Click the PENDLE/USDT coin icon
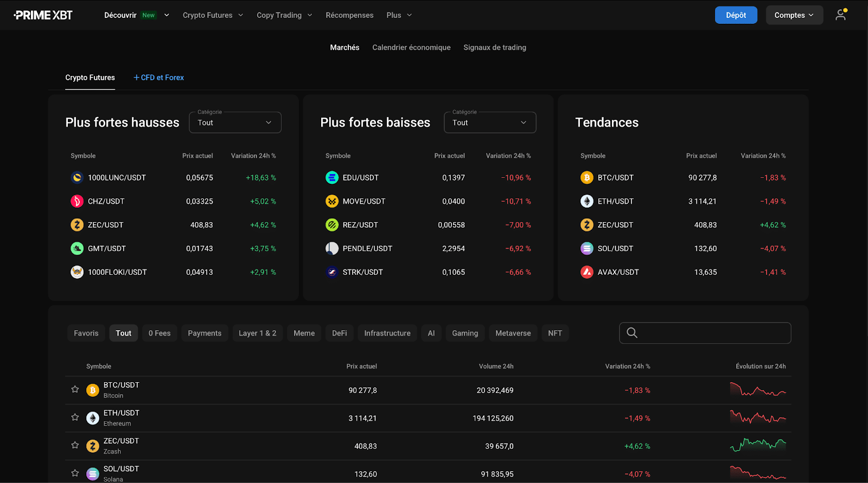Viewport: 868px width, 483px height. (x=332, y=248)
